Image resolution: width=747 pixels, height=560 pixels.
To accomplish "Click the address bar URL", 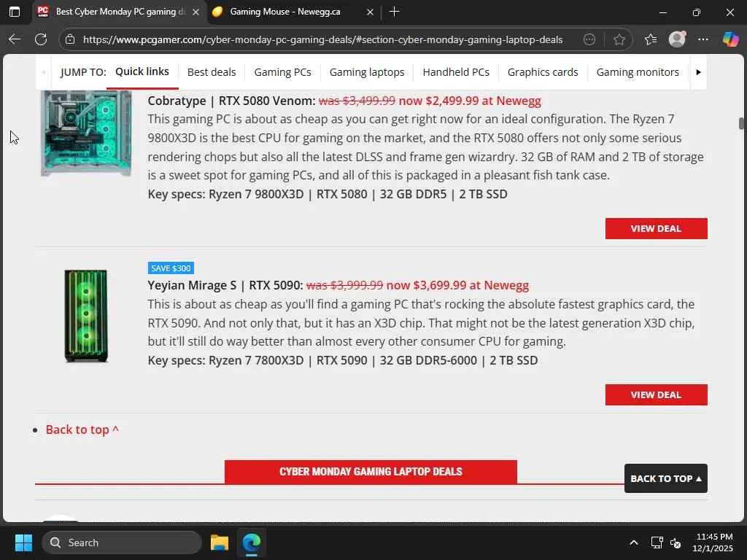I will 322,39.
